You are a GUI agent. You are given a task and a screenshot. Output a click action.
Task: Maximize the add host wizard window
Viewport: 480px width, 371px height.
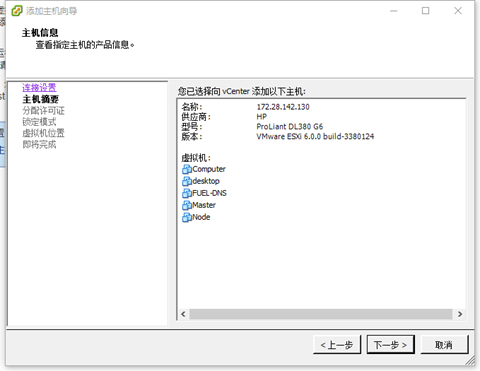coord(425,11)
